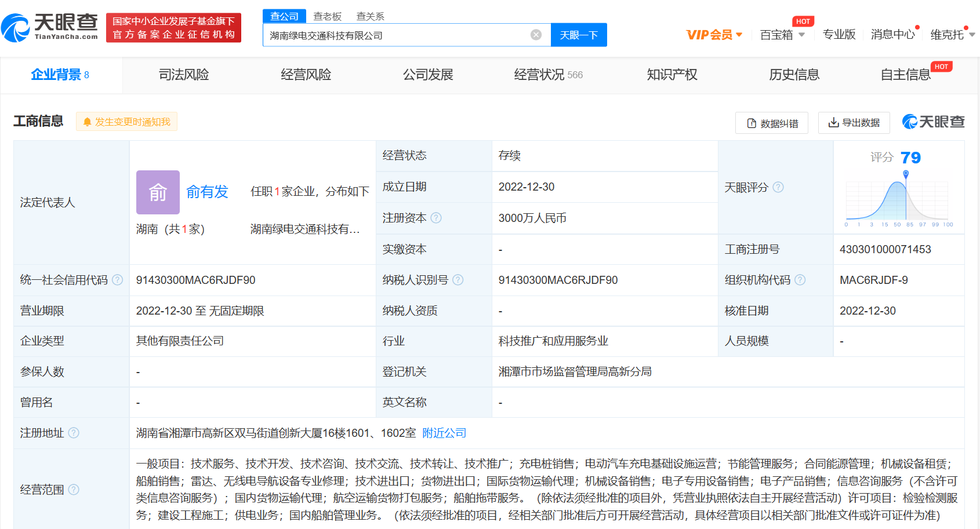
Task: Click the help icon next to 纳税人识别号
Action: coord(458,280)
